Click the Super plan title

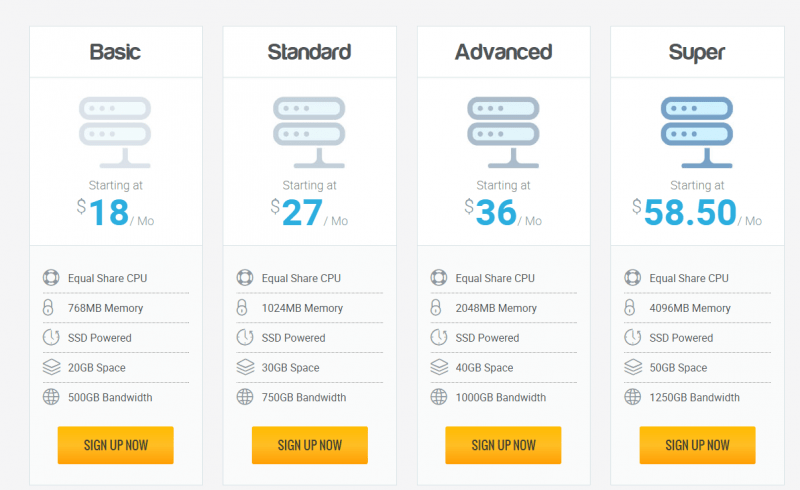click(697, 53)
